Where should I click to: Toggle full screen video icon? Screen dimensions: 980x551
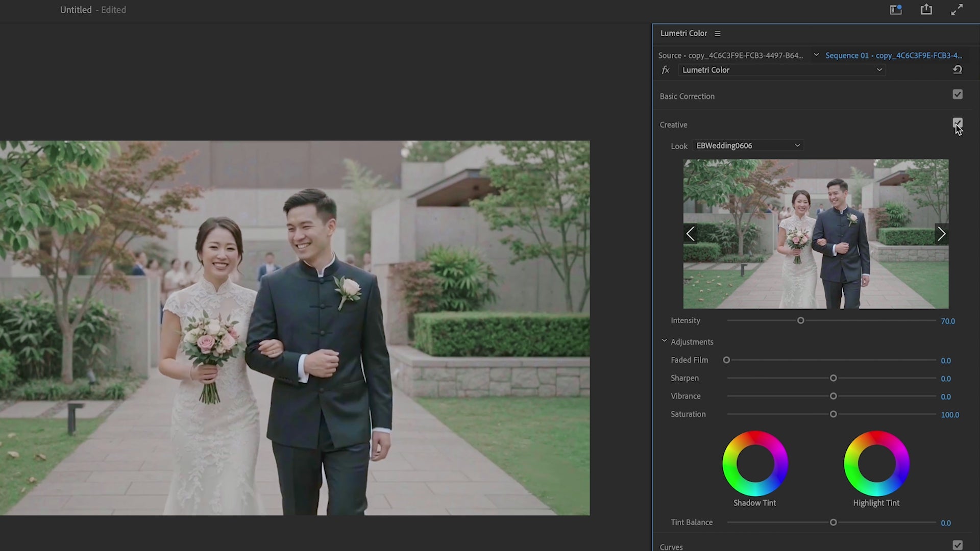coord(957,10)
